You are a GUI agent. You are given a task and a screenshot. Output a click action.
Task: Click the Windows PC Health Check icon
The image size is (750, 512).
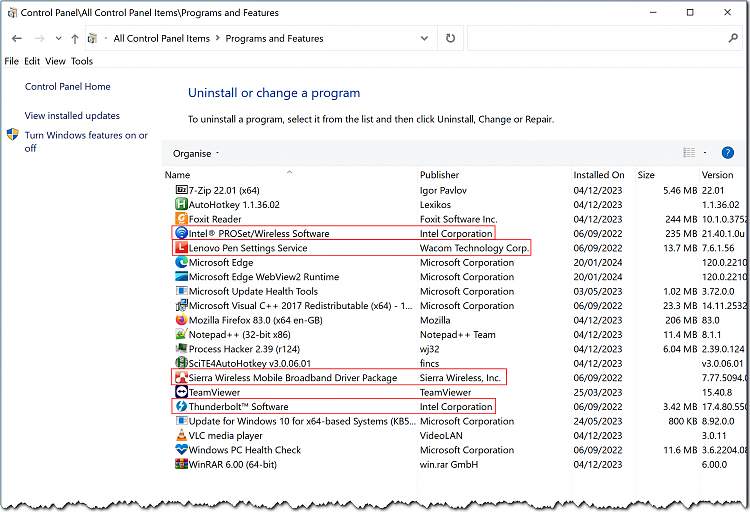click(181, 449)
